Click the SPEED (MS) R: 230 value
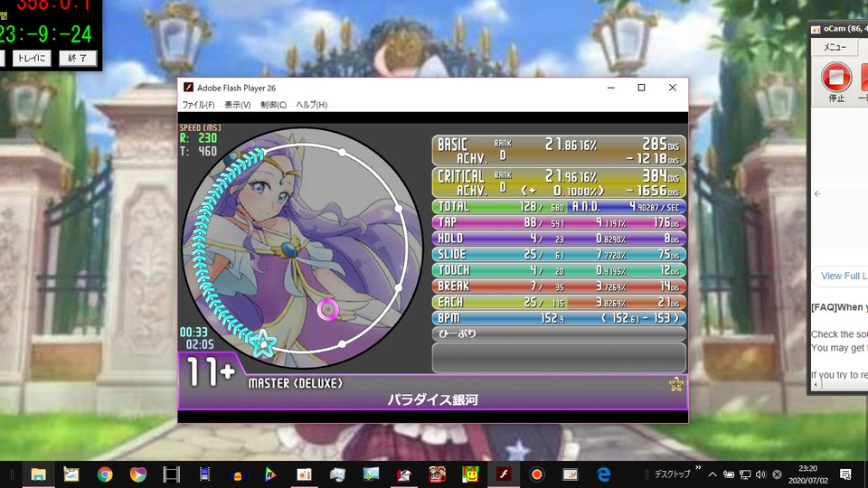The width and height of the screenshot is (868, 488). (x=199, y=138)
